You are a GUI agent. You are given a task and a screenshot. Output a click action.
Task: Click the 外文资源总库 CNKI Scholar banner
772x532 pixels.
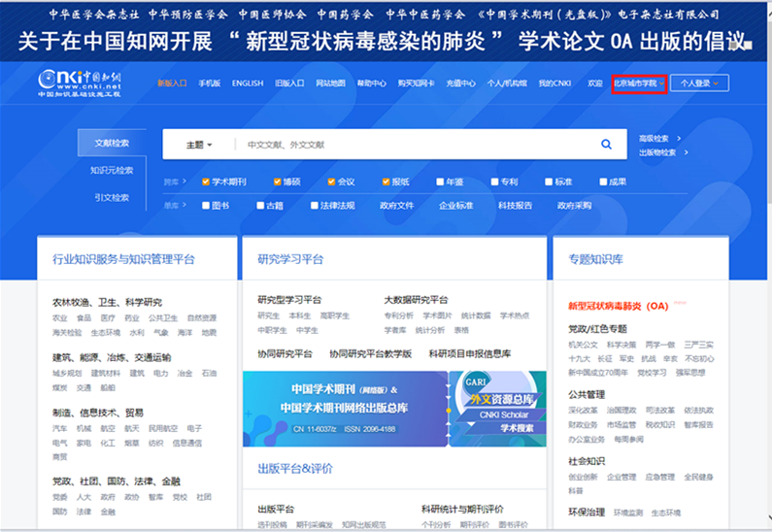(x=498, y=409)
